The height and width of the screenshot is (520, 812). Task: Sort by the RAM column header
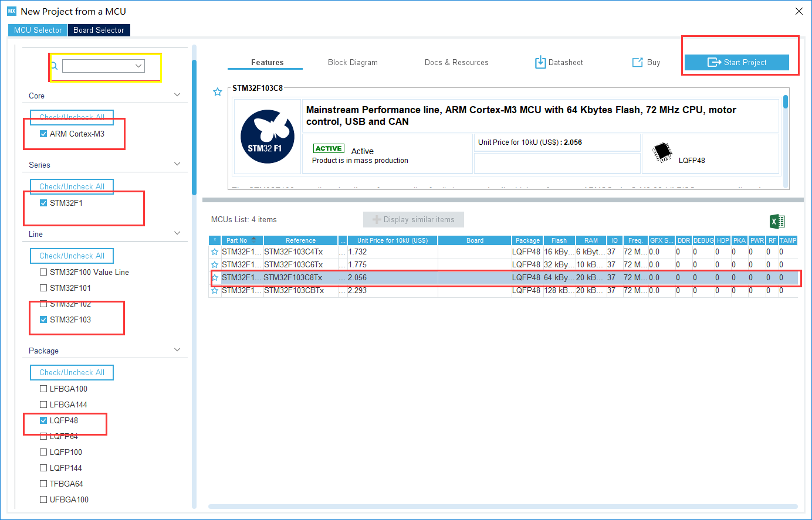[x=591, y=240]
